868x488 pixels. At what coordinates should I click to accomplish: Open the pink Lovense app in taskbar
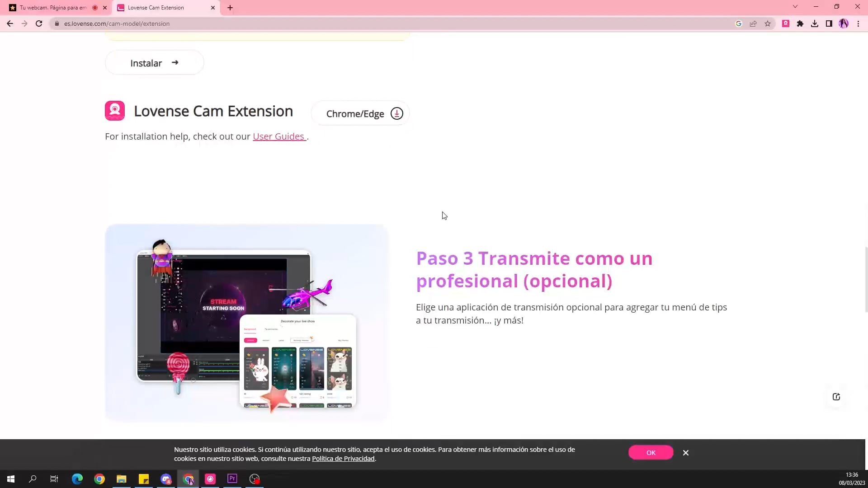(210, 479)
